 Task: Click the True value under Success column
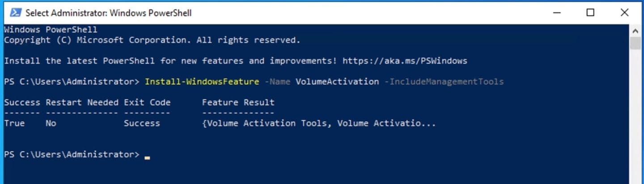pos(14,123)
